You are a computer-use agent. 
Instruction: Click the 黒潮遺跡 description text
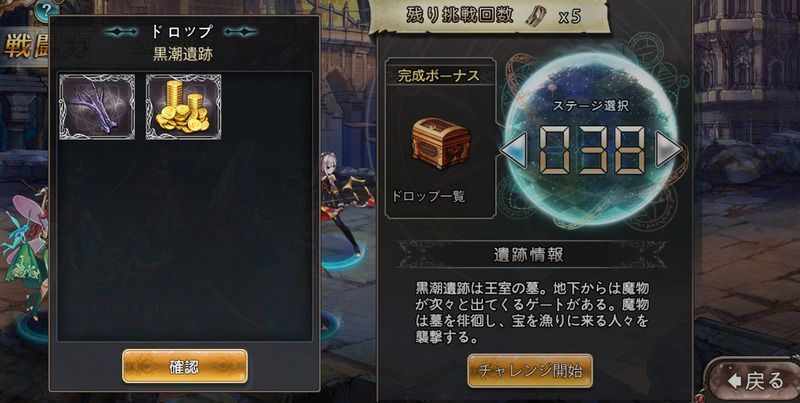532,313
